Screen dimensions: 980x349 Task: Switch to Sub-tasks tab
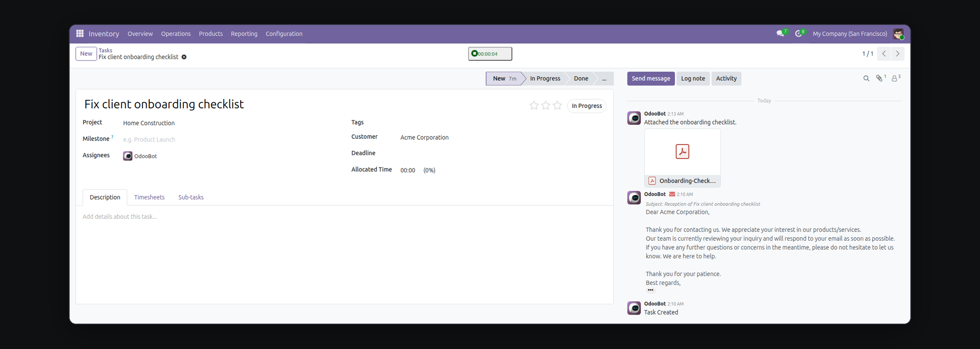[x=191, y=197]
